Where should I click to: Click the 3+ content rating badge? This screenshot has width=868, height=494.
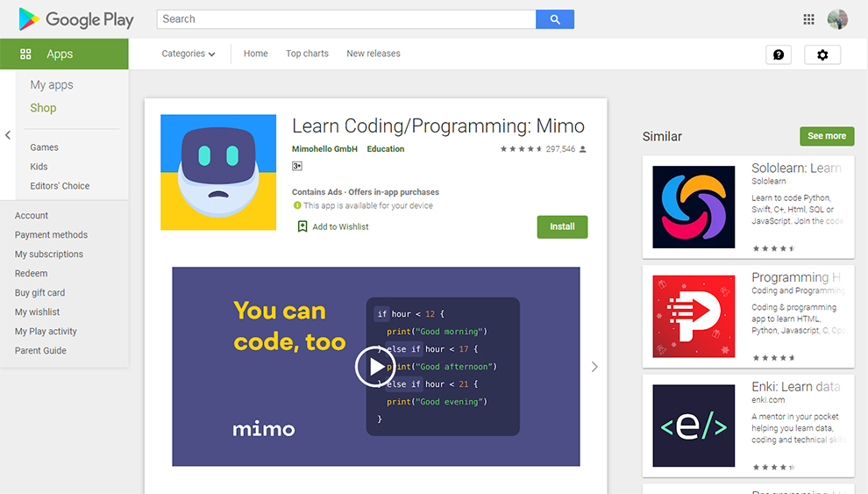tap(297, 166)
